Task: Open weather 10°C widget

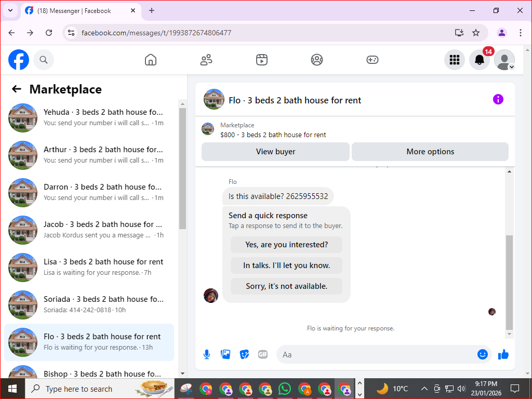Action: pos(392,389)
